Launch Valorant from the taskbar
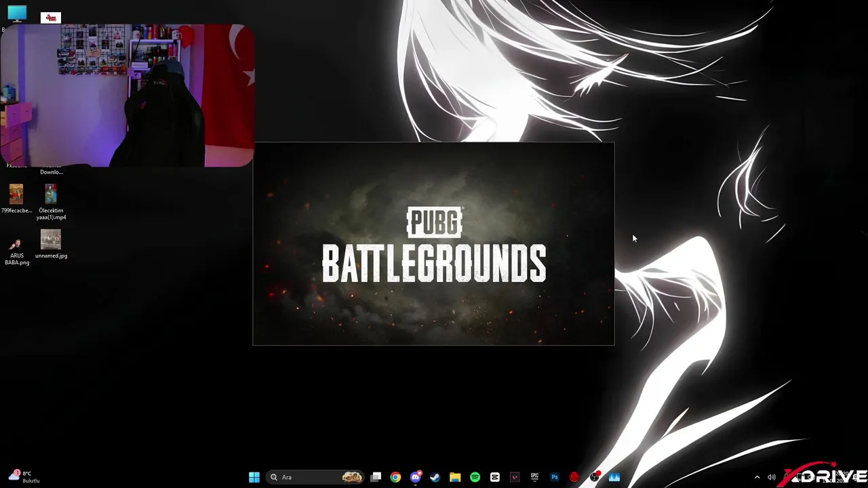 tap(515, 477)
